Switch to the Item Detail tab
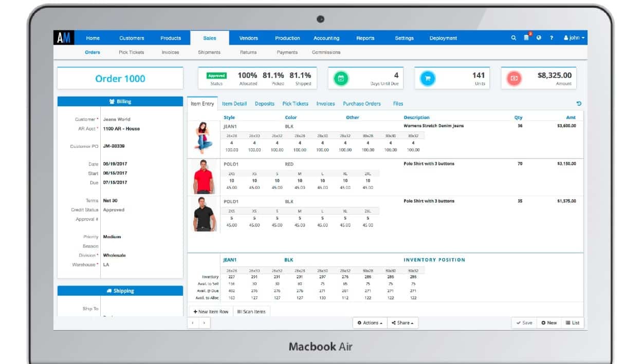The width and height of the screenshot is (643, 364). point(234,103)
